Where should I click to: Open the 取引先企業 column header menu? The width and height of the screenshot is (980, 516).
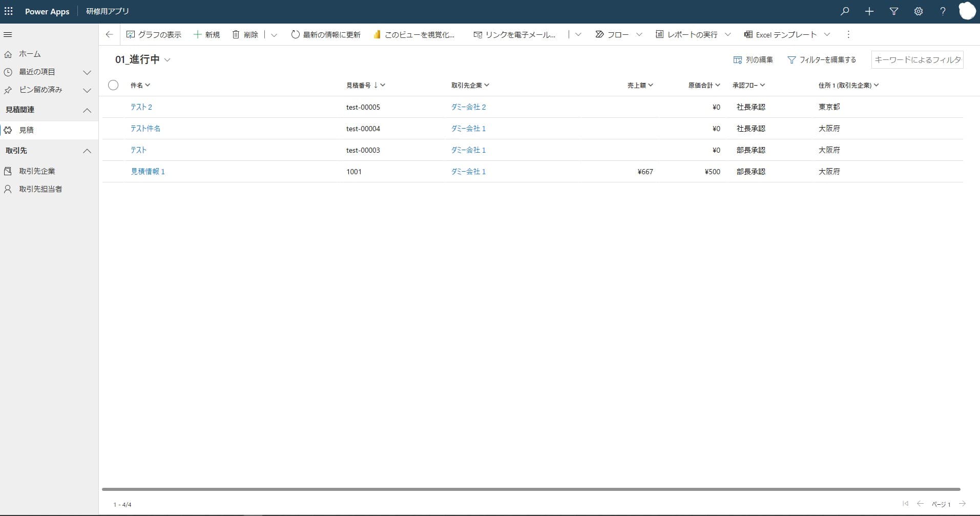[470, 85]
